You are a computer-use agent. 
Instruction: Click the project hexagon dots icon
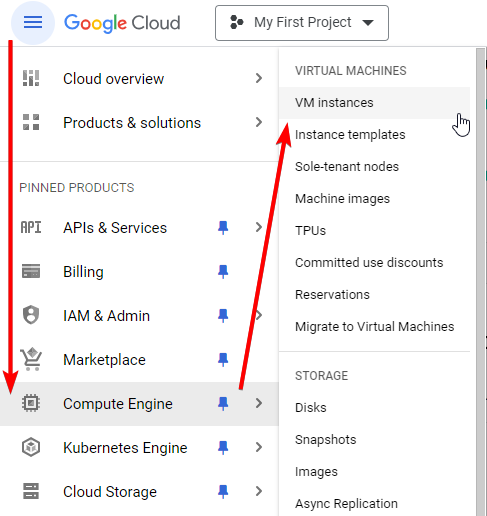237,23
